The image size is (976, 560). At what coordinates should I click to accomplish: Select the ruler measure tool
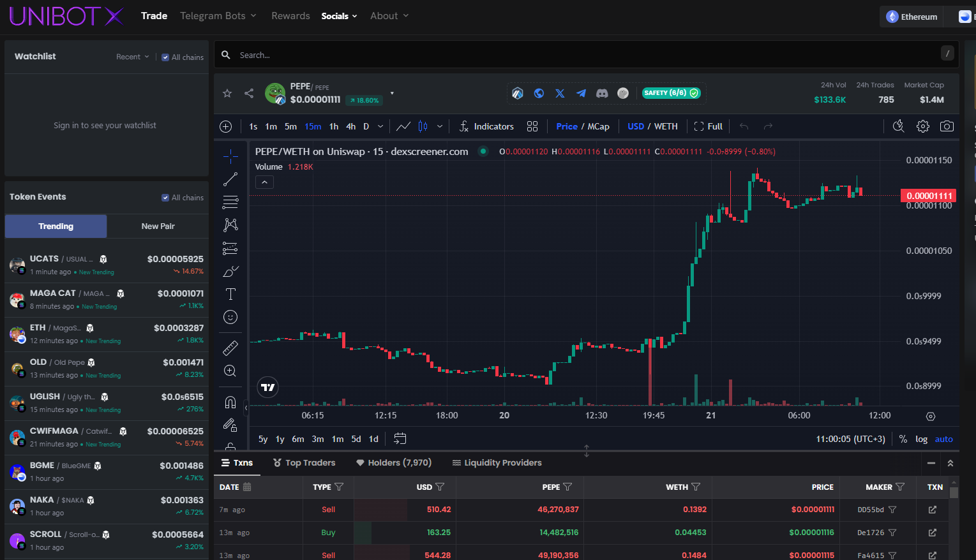[230, 348]
